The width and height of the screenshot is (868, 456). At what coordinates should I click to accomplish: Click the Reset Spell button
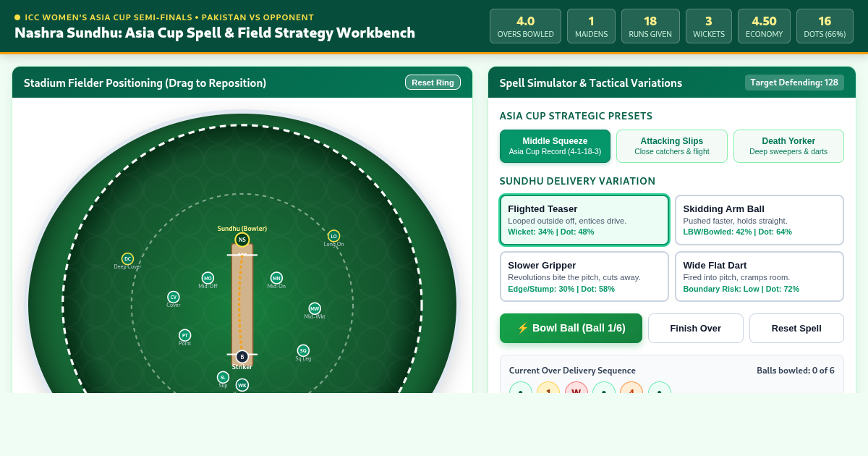[796, 328]
